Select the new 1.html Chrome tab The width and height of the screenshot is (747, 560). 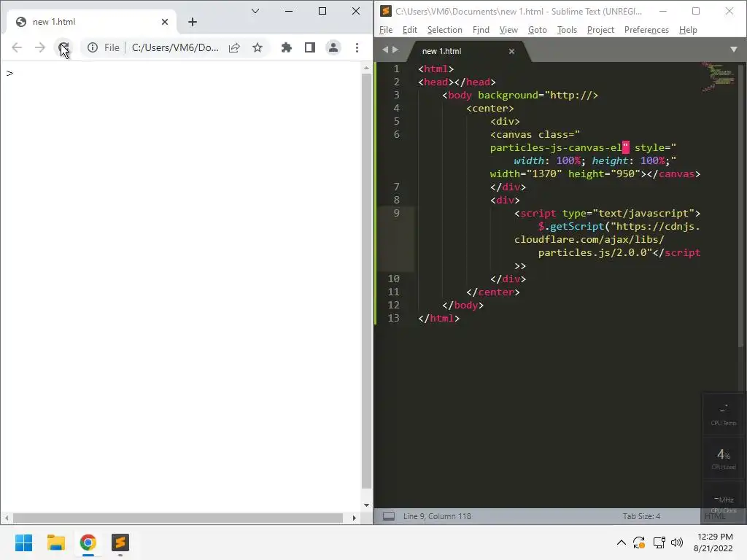90,22
